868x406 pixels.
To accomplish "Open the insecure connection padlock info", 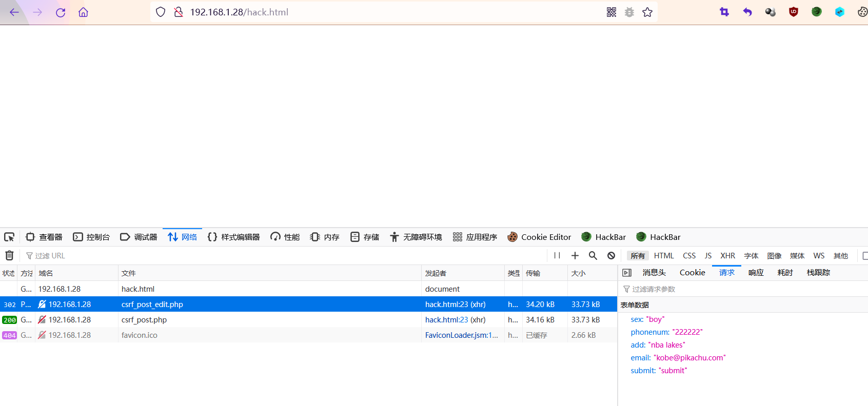I will [178, 12].
